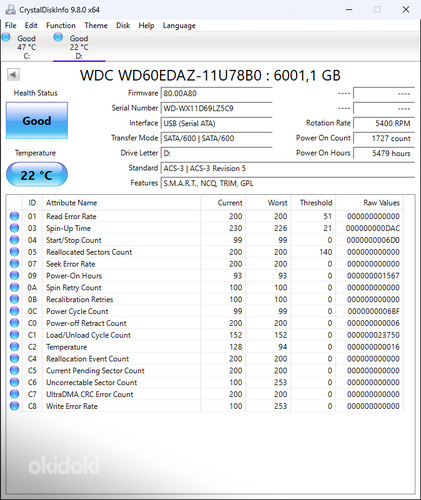Open the Disk menu
This screenshot has height=500, width=421.
(x=123, y=26)
